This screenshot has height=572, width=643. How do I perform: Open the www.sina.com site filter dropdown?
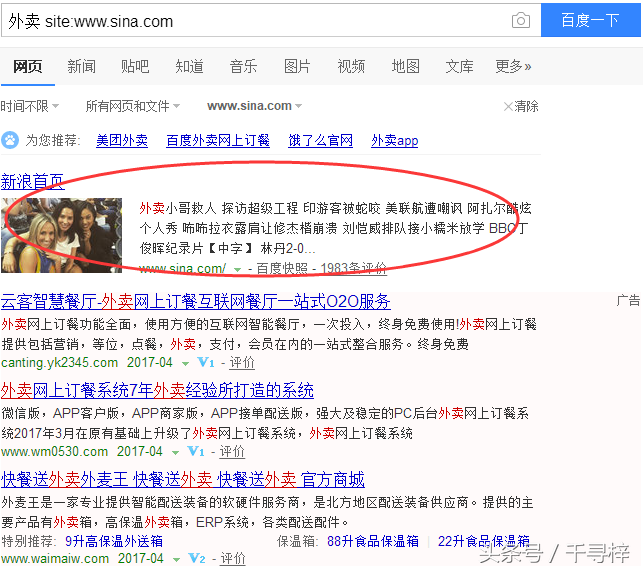(x=254, y=106)
